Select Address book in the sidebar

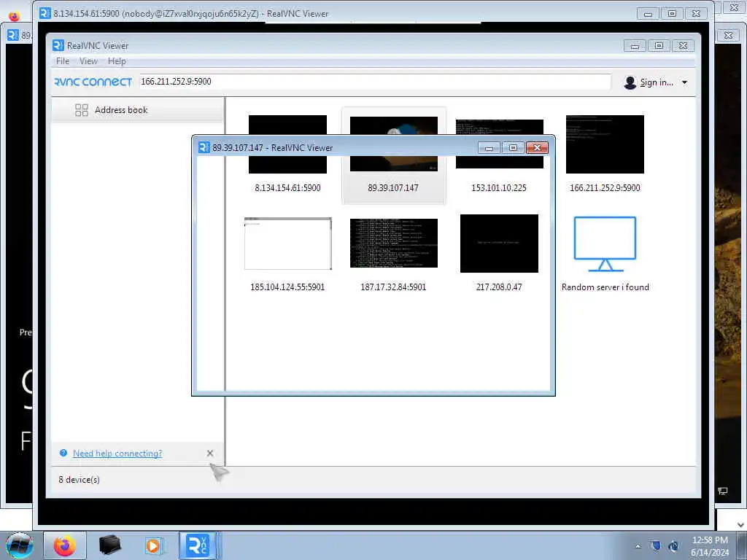click(137, 110)
